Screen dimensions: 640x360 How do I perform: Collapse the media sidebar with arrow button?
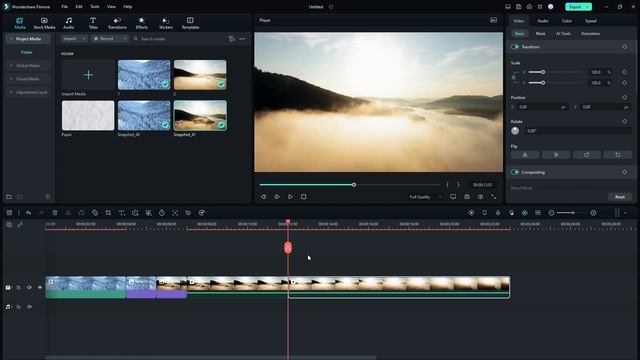pos(48,197)
